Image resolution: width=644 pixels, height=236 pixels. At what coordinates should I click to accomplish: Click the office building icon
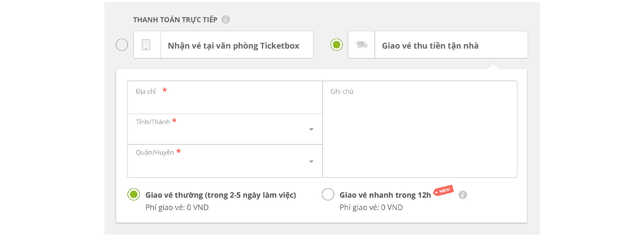(x=146, y=45)
